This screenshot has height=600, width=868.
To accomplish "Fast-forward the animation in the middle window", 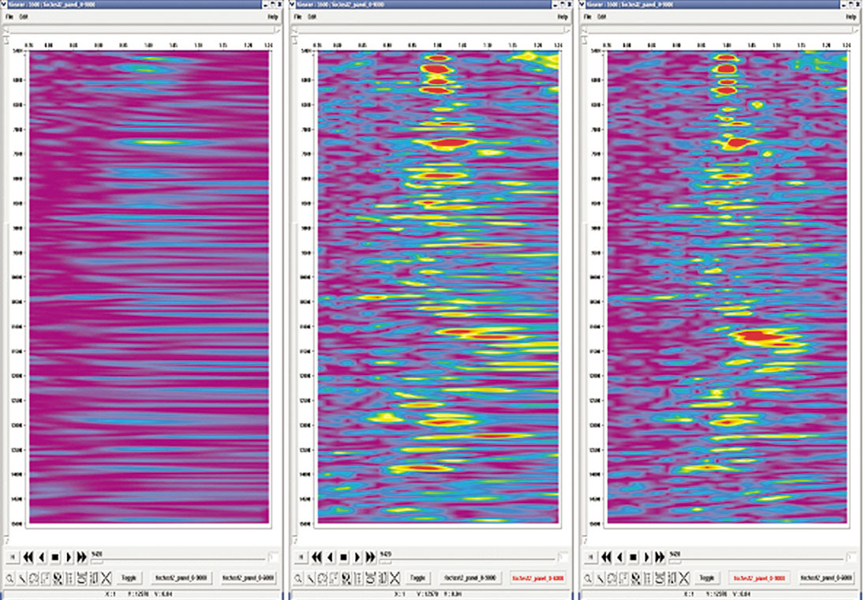I will (x=371, y=557).
